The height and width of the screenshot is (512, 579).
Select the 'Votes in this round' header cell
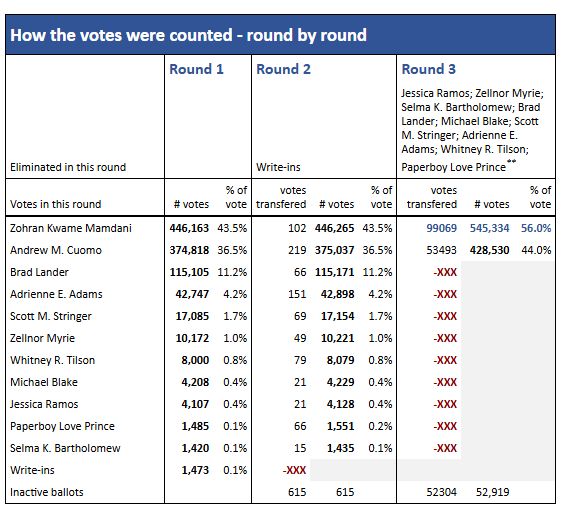point(55,204)
